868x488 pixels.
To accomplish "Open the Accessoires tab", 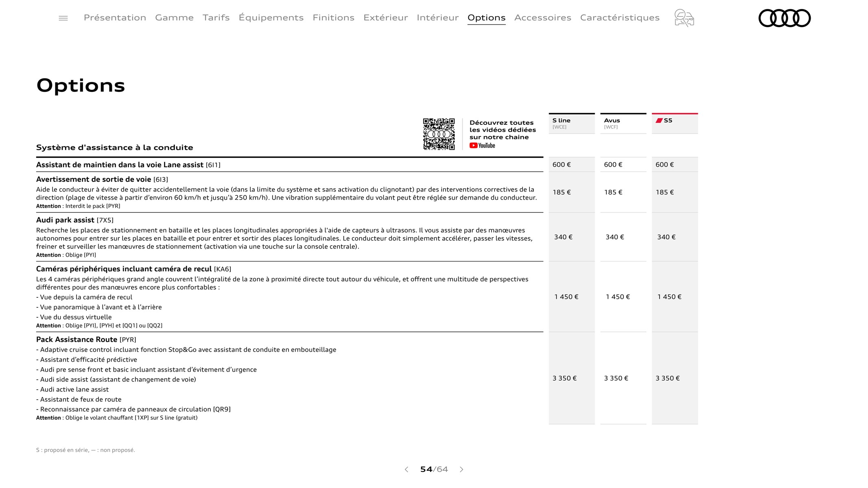I will point(542,17).
